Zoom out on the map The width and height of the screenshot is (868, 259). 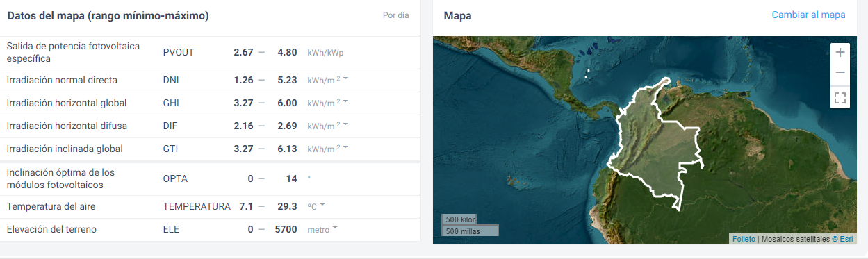click(840, 72)
